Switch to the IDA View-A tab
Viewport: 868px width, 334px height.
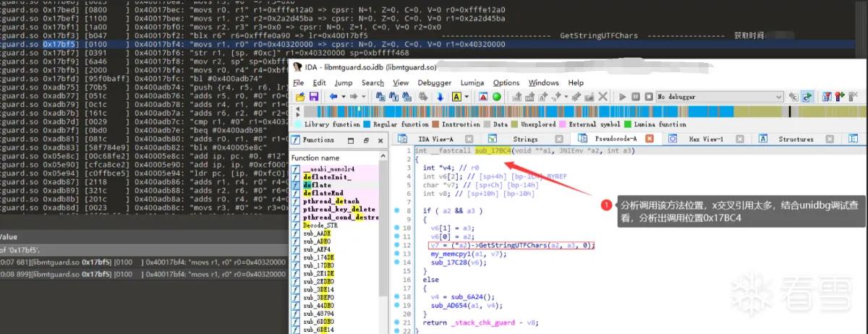click(435, 139)
